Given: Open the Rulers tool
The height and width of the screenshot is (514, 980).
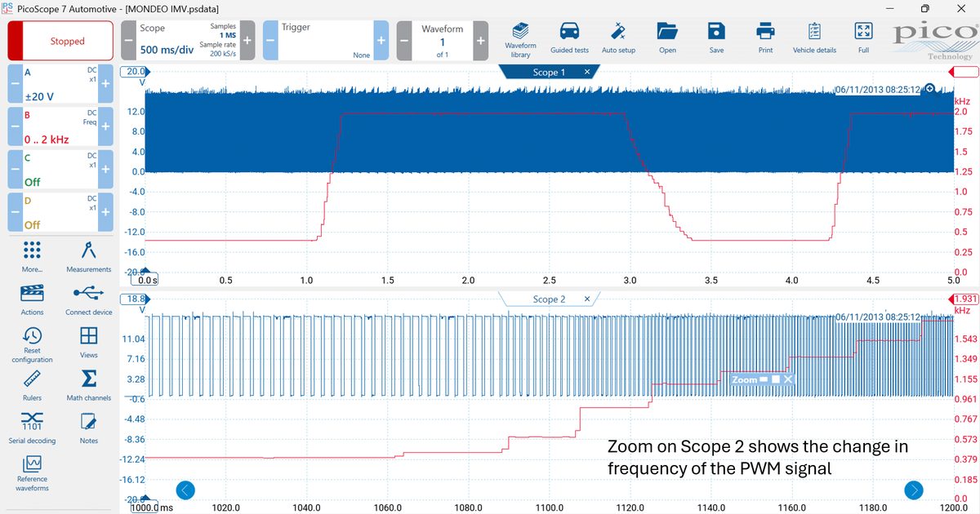Looking at the screenshot, I should tap(32, 385).
